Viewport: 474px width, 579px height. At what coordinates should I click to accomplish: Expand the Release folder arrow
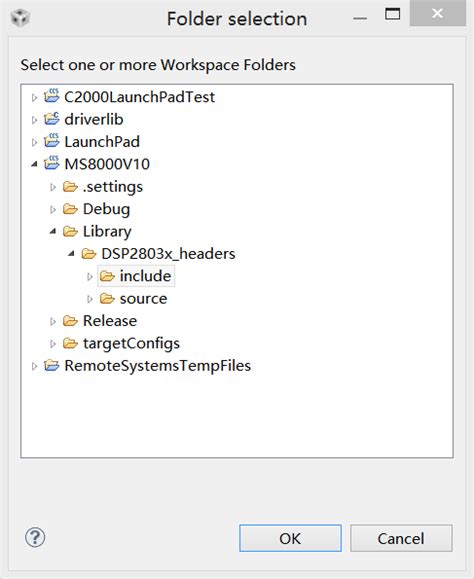(x=53, y=322)
